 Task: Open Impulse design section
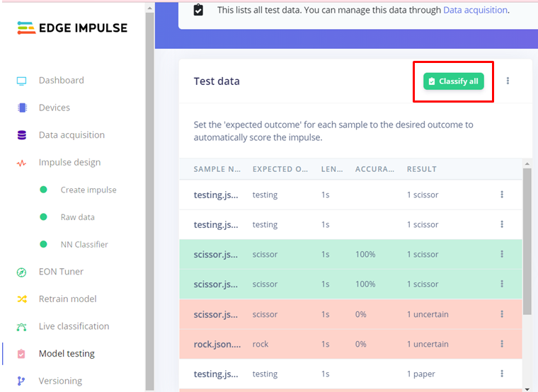pyautogui.click(x=69, y=163)
